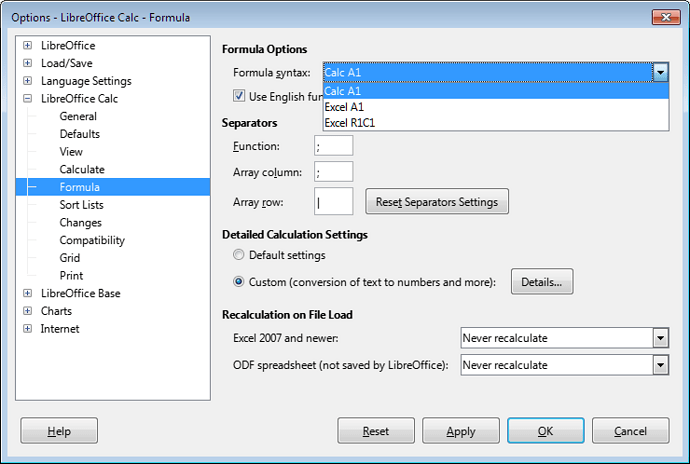Image resolution: width=690 pixels, height=464 pixels.
Task: Click the Charts label in tree
Action: (x=56, y=311)
